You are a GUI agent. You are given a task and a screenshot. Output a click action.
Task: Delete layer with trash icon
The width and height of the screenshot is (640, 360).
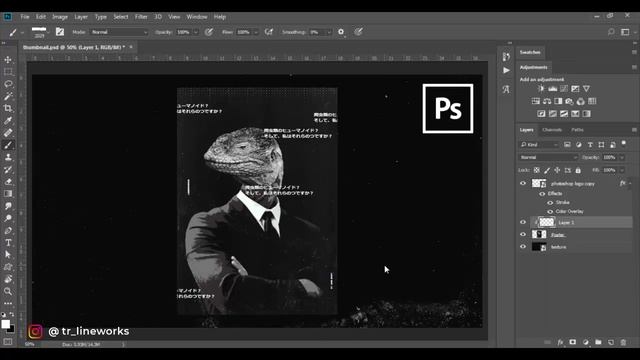coord(623,342)
